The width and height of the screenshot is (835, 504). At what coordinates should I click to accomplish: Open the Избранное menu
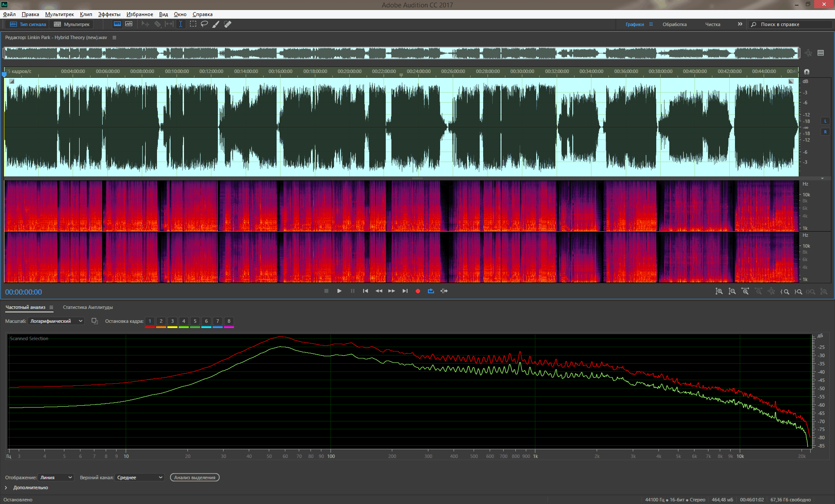point(140,14)
